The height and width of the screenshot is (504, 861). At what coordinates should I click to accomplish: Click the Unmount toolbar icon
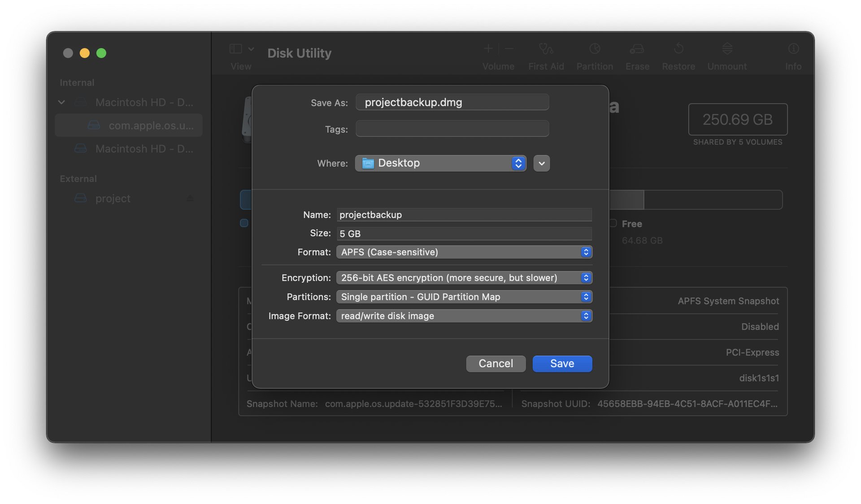(x=727, y=48)
